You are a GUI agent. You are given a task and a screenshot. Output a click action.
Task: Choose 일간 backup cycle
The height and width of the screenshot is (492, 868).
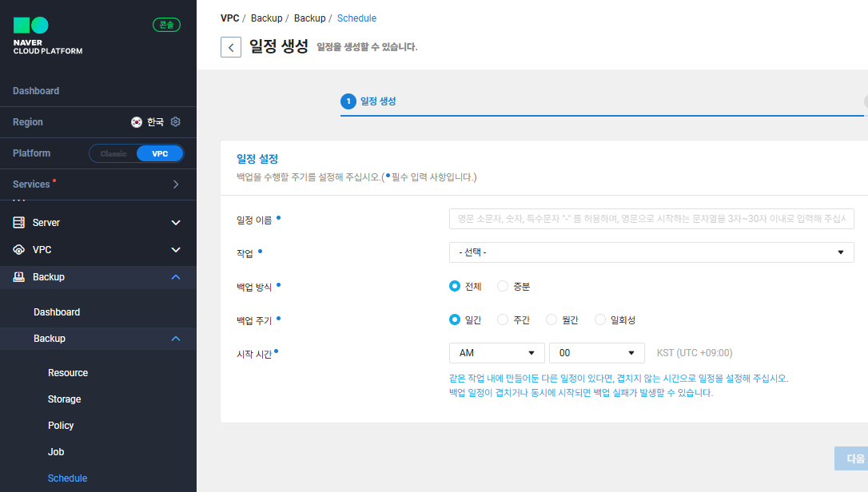click(x=455, y=320)
